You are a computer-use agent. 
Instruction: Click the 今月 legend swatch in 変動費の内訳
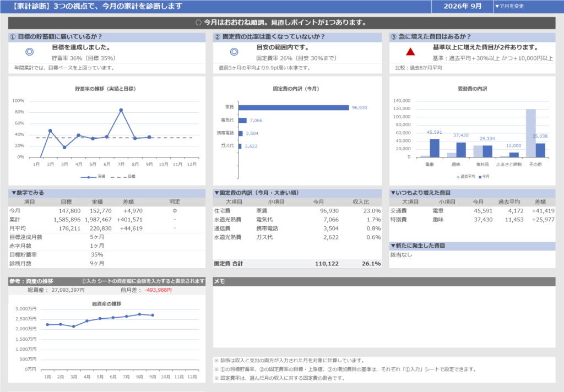point(480,177)
